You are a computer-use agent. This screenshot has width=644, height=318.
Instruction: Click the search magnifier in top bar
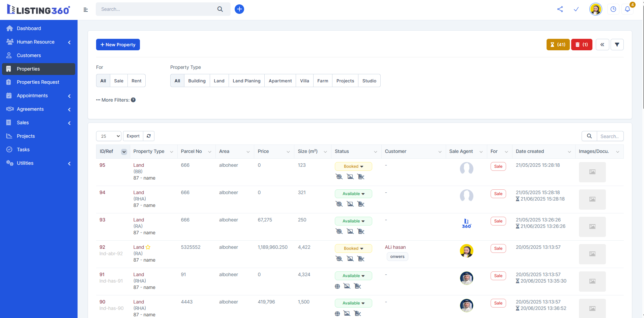pos(220,9)
